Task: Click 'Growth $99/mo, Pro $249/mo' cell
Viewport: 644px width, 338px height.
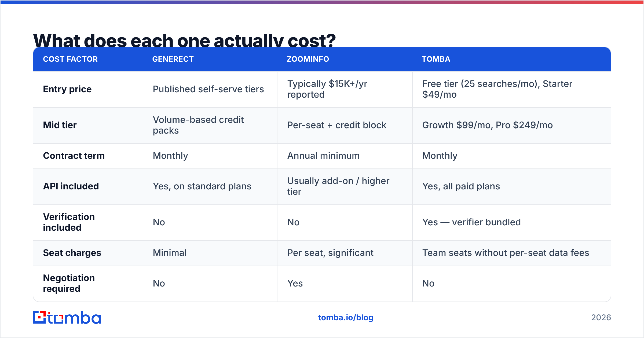Action: [487, 125]
